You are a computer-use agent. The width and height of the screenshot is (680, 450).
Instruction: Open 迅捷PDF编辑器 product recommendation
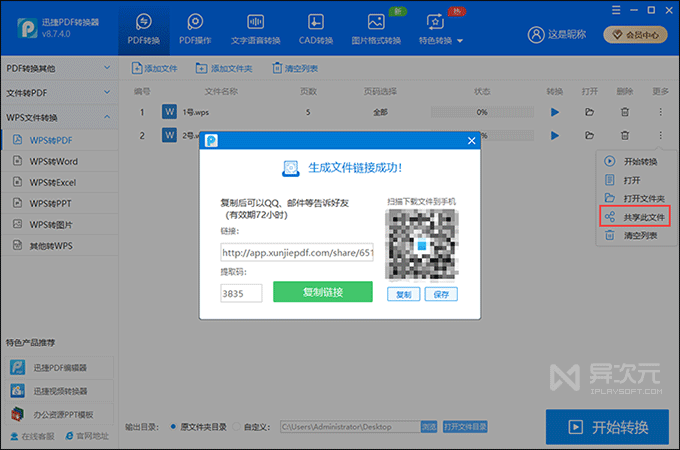pos(60,368)
